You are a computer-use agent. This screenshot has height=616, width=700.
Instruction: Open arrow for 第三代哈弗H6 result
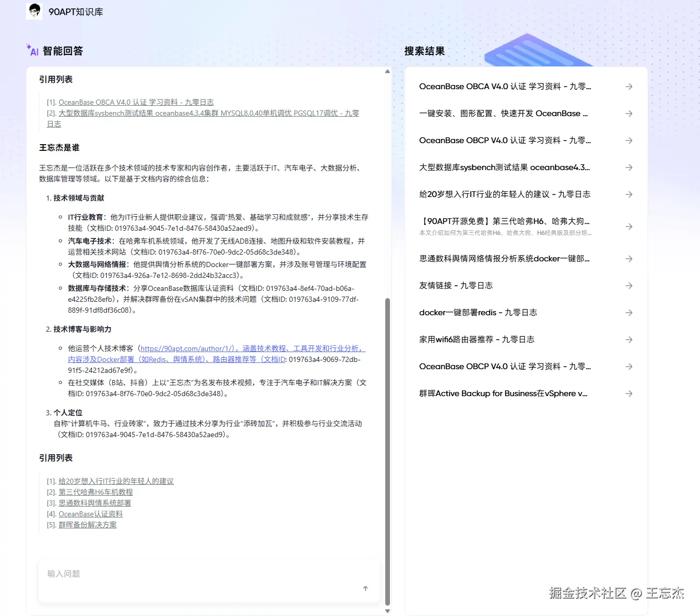pyautogui.click(x=628, y=227)
